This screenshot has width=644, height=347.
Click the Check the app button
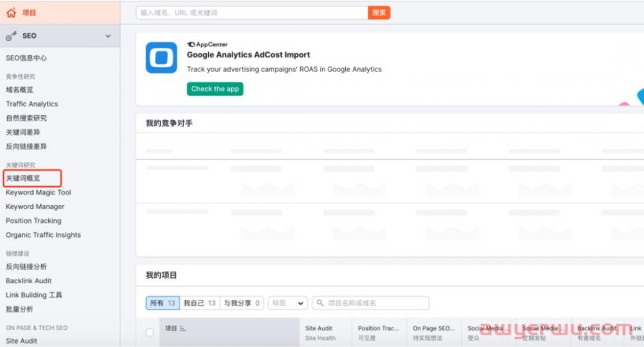tap(215, 89)
